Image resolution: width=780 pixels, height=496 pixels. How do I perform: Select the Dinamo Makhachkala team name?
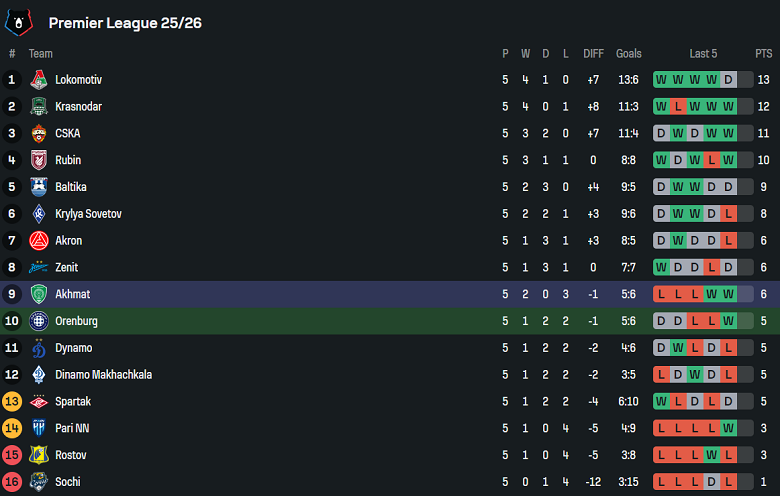pos(104,375)
